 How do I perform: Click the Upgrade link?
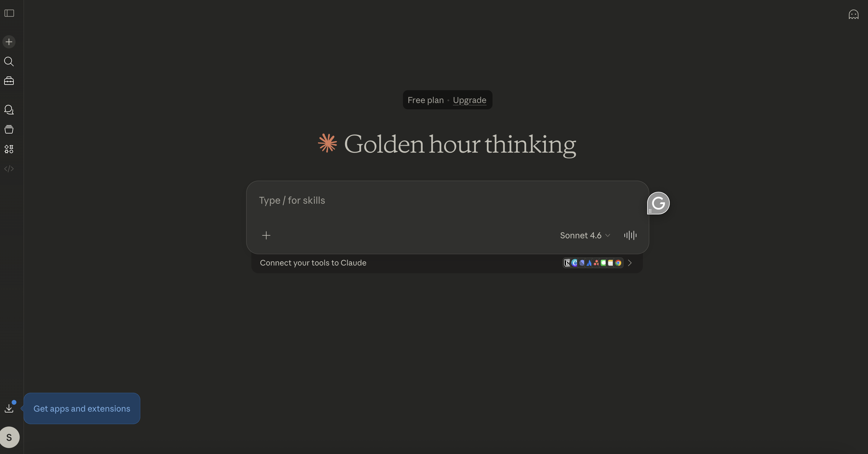pyautogui.click(x=470, y=100)
